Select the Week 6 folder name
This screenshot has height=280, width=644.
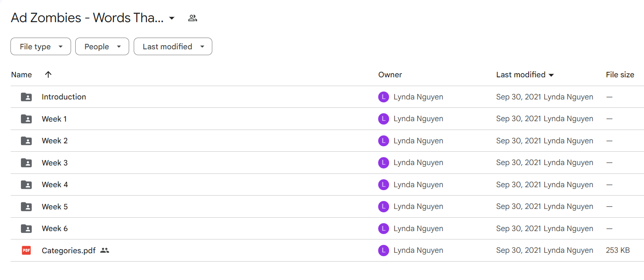[55, 229]
